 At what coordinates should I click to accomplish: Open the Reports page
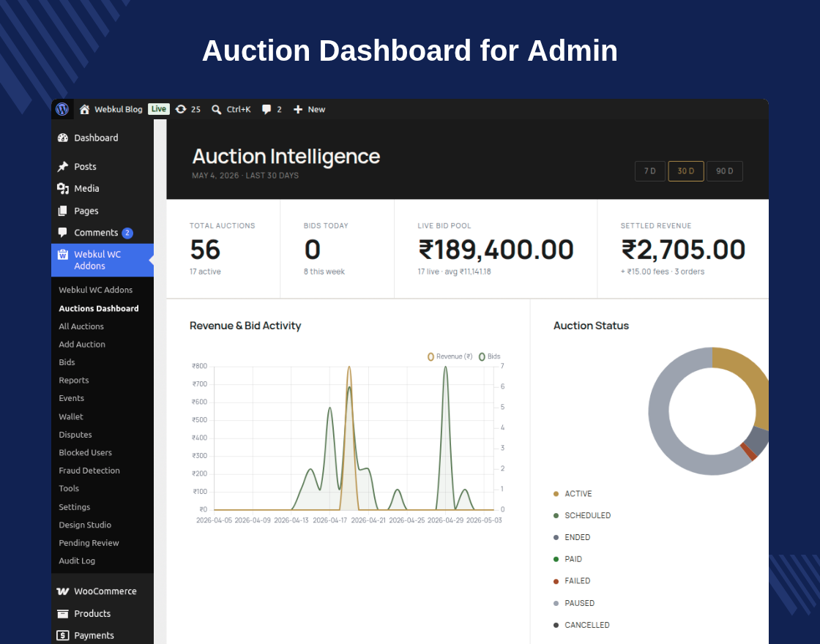74,380
